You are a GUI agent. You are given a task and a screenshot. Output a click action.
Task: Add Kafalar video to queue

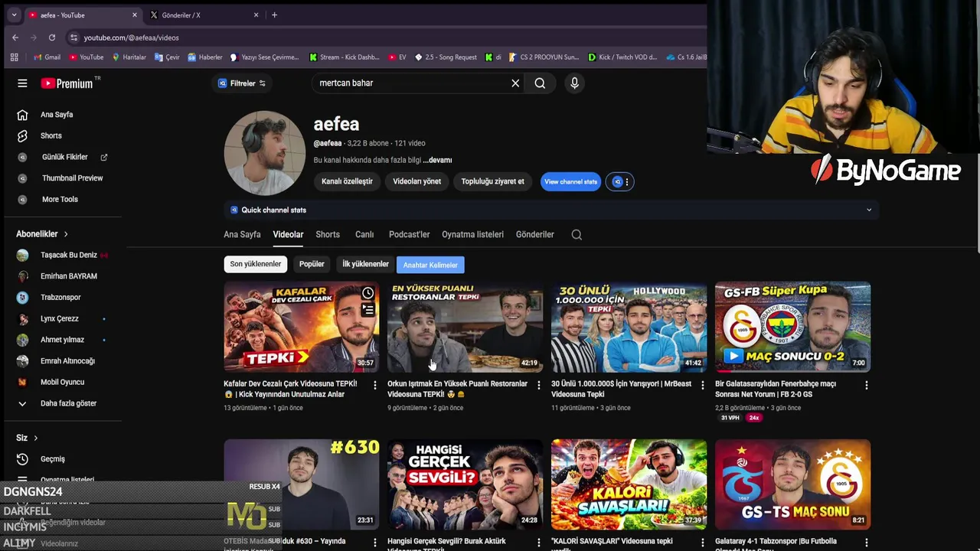368,310
